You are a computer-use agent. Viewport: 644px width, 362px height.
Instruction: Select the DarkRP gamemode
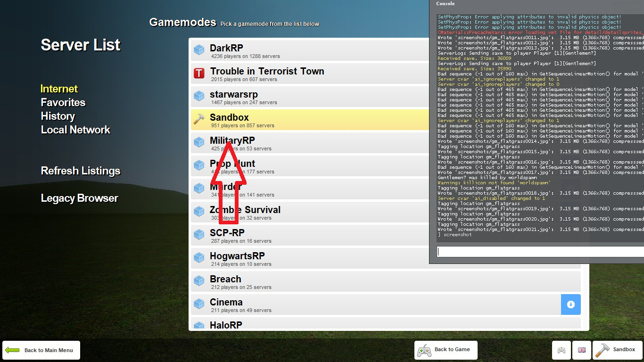click(310, 50)
